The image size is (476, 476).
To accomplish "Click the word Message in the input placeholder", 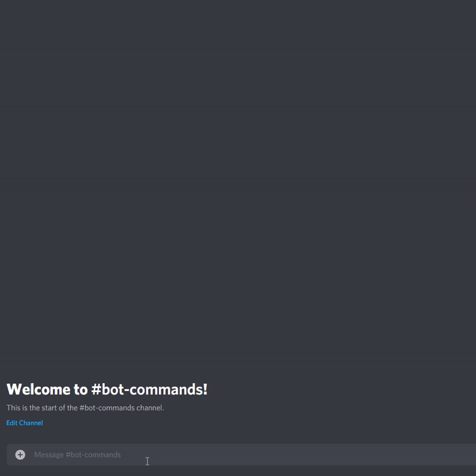I will tap(49, 455).
